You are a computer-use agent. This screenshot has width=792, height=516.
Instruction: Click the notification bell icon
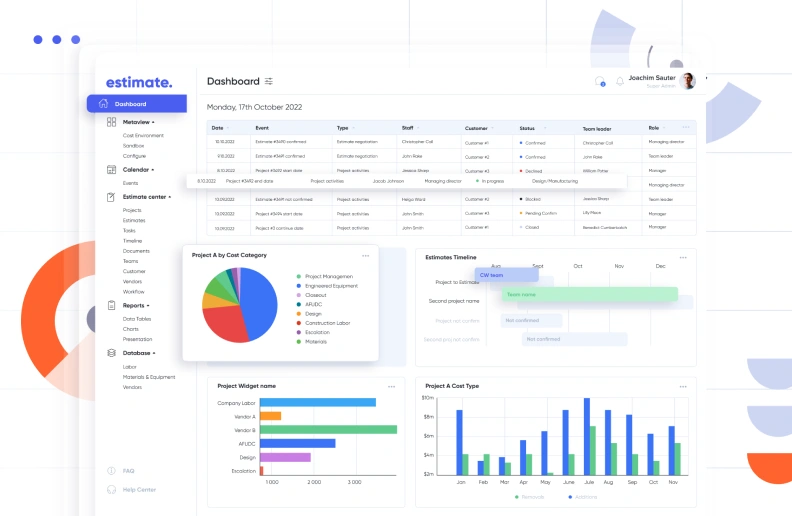(620, 81)
